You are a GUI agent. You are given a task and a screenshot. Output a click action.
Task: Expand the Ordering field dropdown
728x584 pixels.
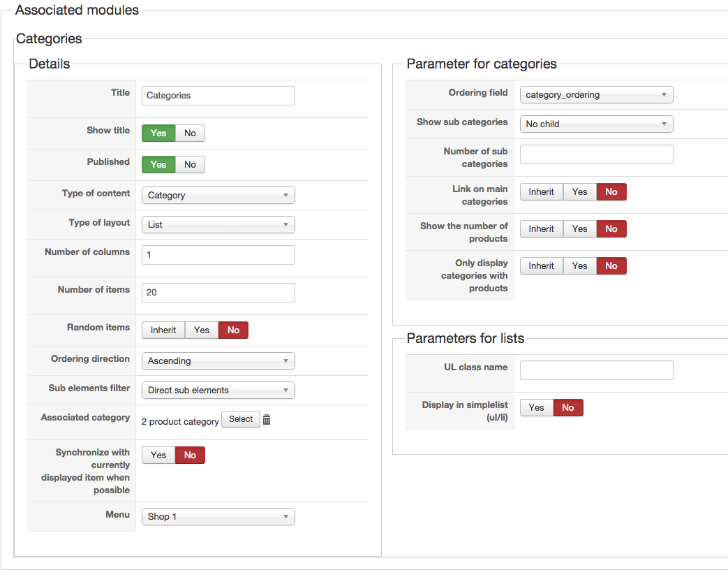click(596, 95)
